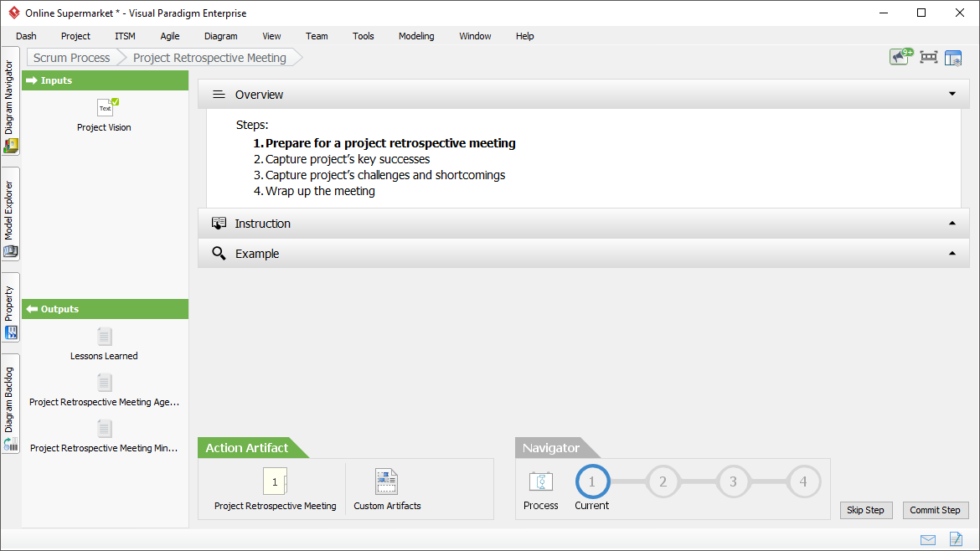
Task: Open the Diagram menu
Action: (x=220, y=36)
